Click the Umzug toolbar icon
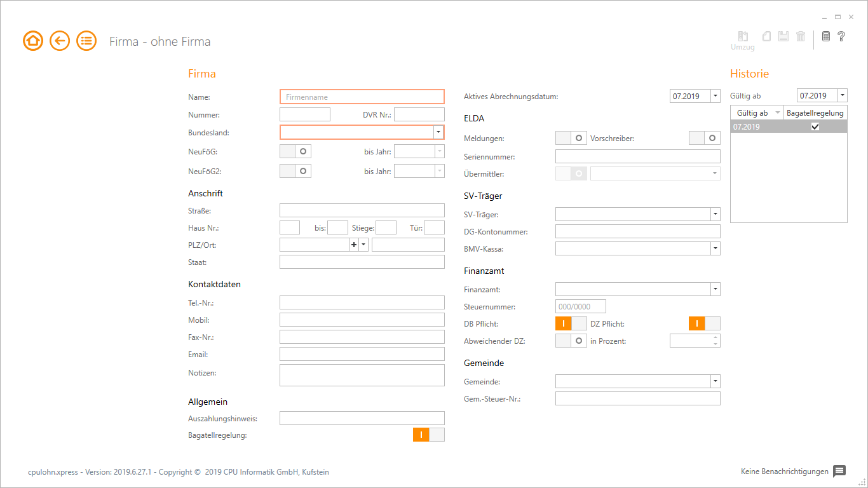 click(x=743, y=41)
